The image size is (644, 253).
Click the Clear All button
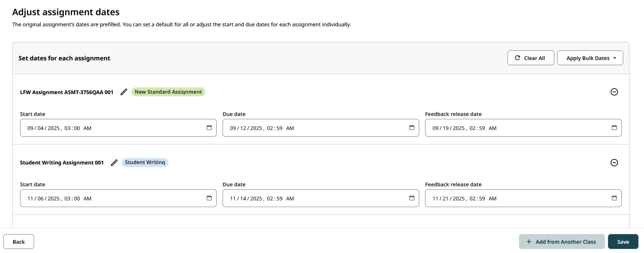click(530, 58)
